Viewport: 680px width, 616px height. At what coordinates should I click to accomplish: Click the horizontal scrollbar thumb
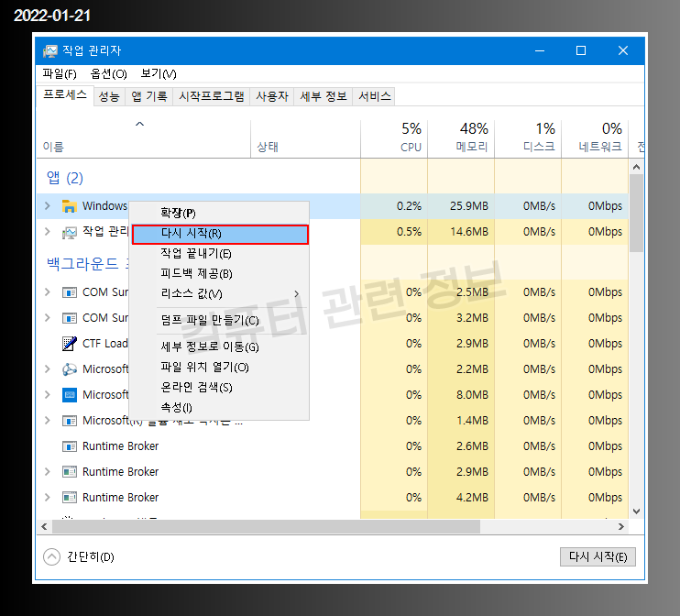coord(266,527)
